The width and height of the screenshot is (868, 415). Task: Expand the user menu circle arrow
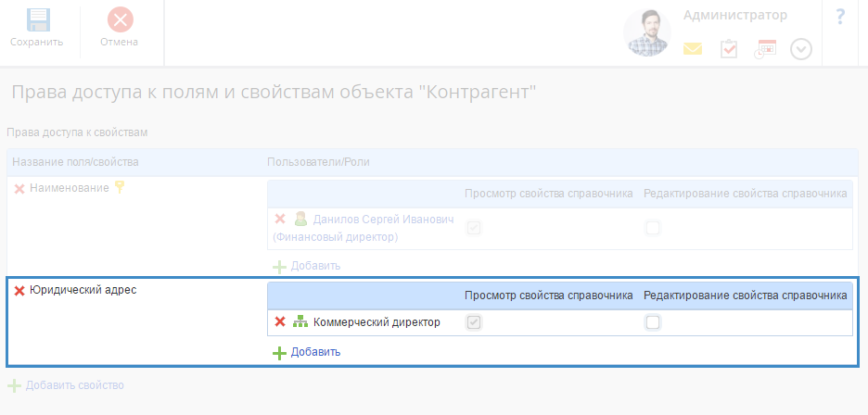coord(801,49)
